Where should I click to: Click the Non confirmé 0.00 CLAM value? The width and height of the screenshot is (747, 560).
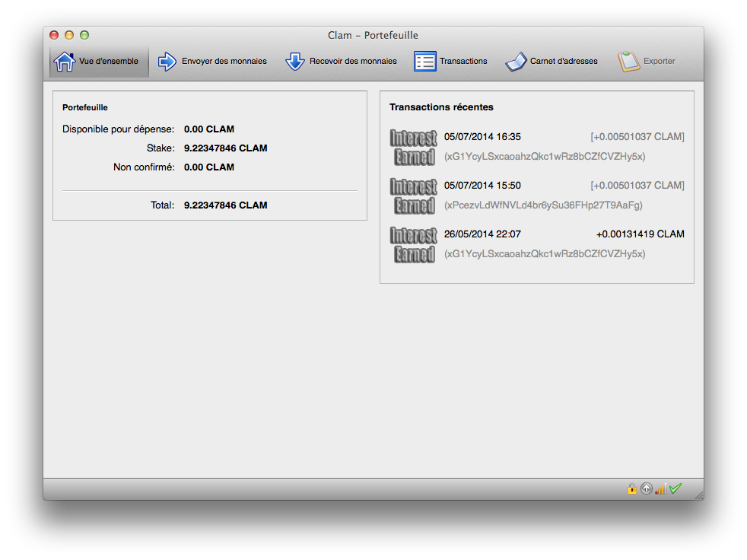[x=208, y=167]
